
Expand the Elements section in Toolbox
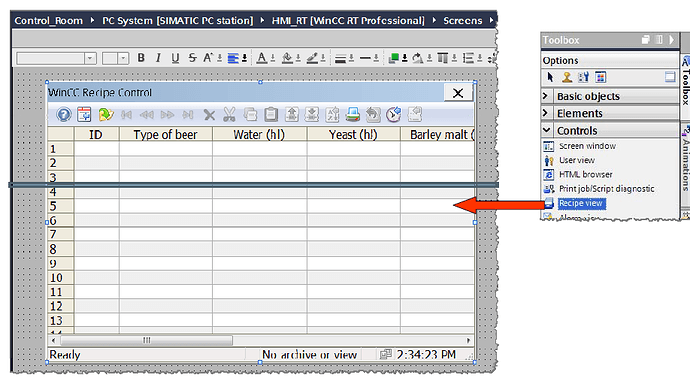(x=546, y=113)
